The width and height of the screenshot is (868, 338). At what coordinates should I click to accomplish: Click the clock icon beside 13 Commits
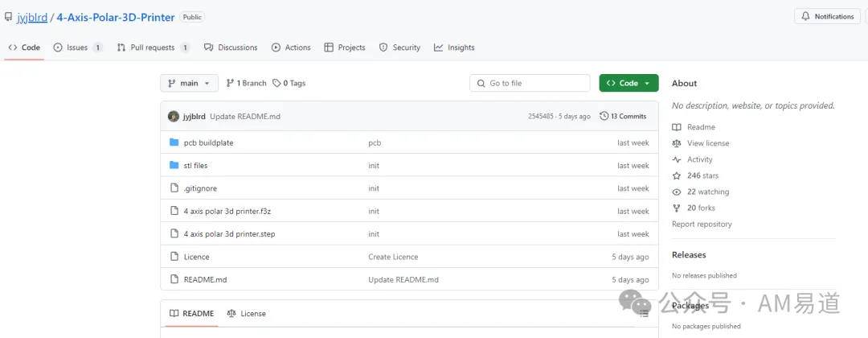604,117
